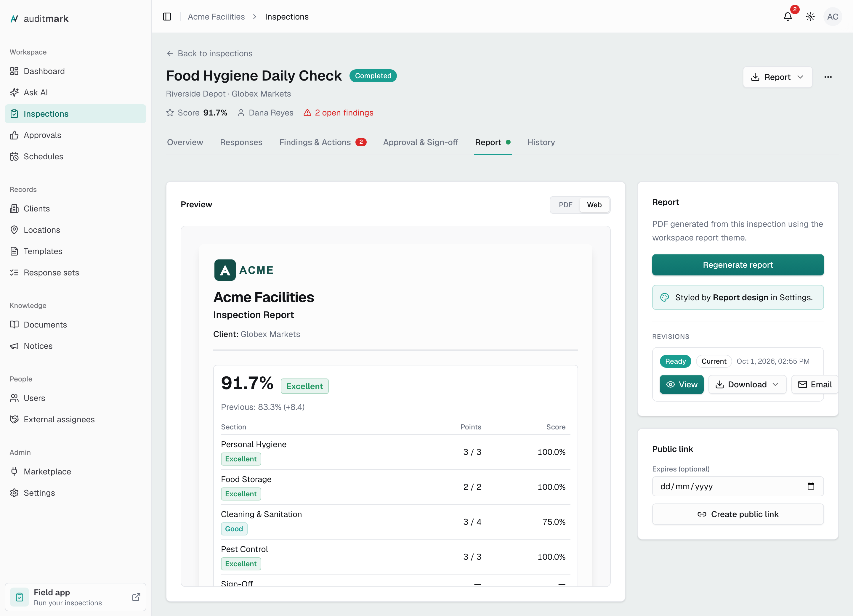This screenshot has height=616, width=853.
Task: Switch preview to PDF
Action: (x=565, y=205)
